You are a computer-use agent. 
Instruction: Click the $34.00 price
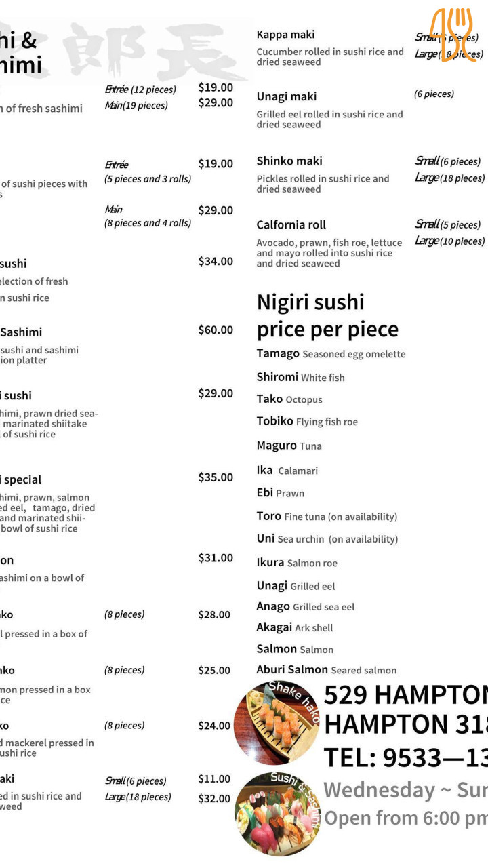pos(216,261)
